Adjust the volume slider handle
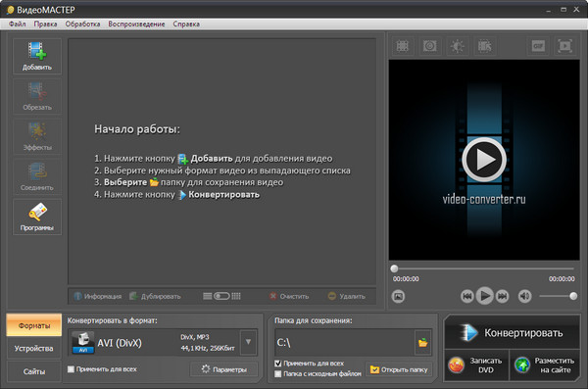 tap(573, 296)
